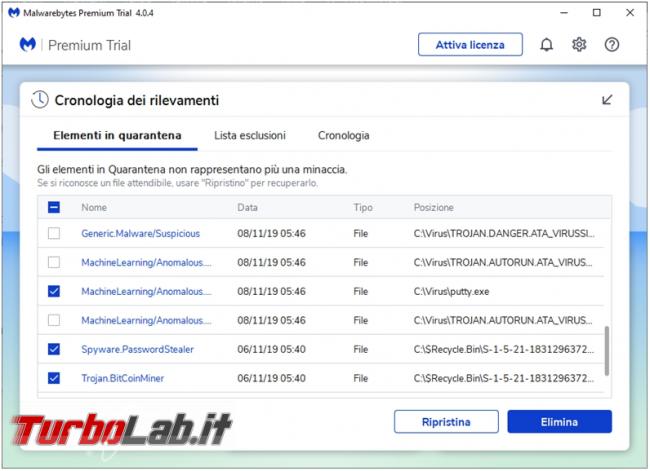Open the Cronologia tab
The image size is (650, 471).
point(344,136)
